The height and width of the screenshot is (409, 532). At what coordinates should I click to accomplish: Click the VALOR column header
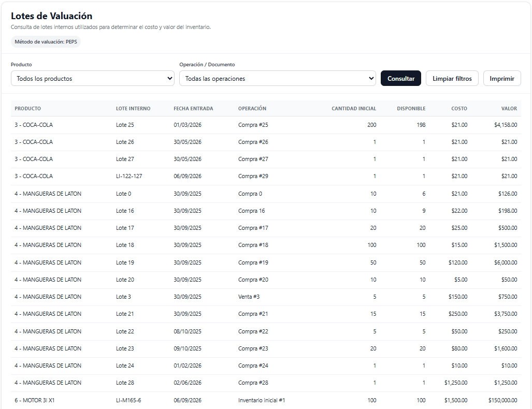tap(509, 109)
